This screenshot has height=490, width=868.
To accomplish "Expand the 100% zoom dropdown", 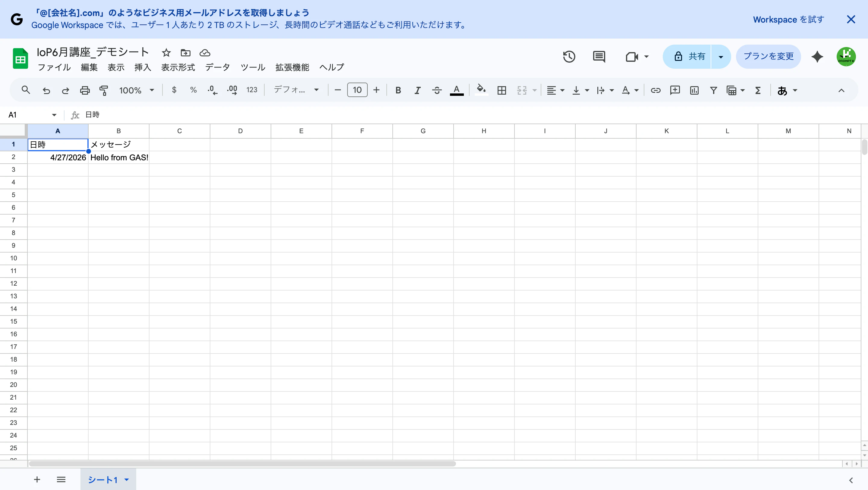I will coord(137,90).
